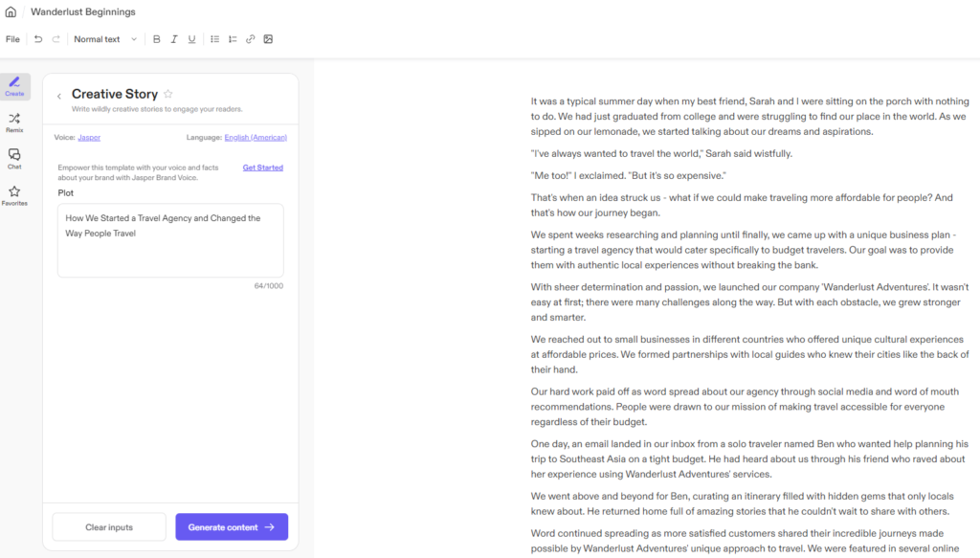This screenshot has height=558, width=980.
Task: Change the Jasper voice selection
Action: pyautogui.click(x=89, y=138)
